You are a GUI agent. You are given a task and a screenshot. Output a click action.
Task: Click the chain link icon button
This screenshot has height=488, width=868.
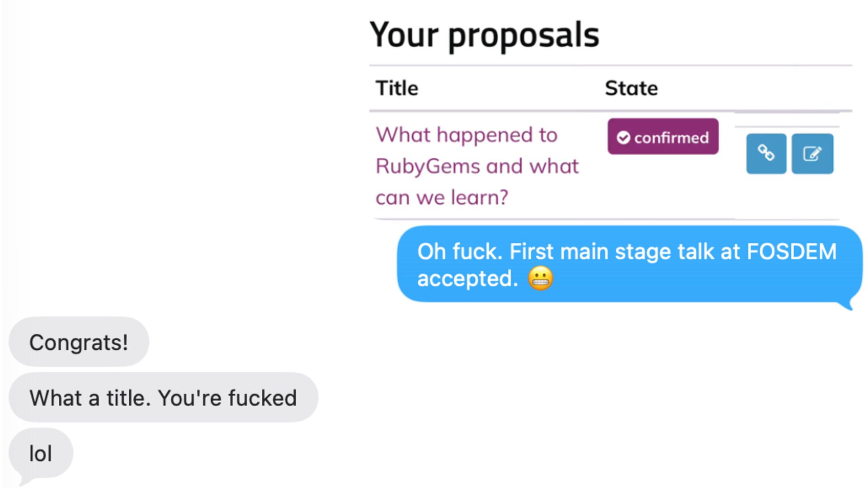(766, 154)
